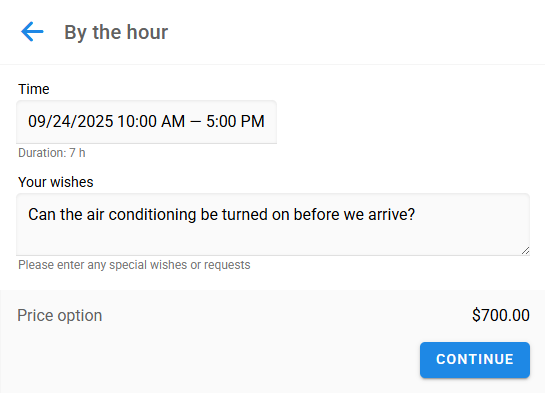Click the "Your wishes" label
The height and width of the screenshot is (393, 545).
click(56, 182)
